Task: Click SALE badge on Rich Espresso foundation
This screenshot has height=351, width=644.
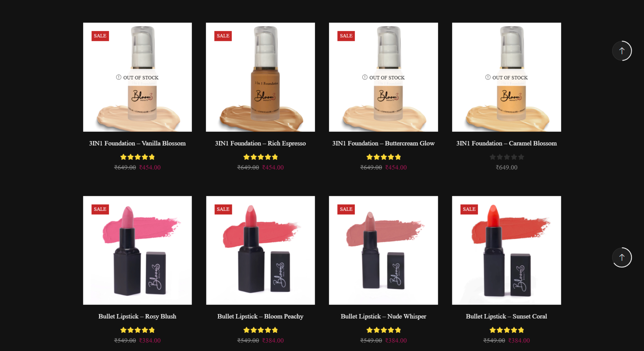Action: click(x=223, y=36)
